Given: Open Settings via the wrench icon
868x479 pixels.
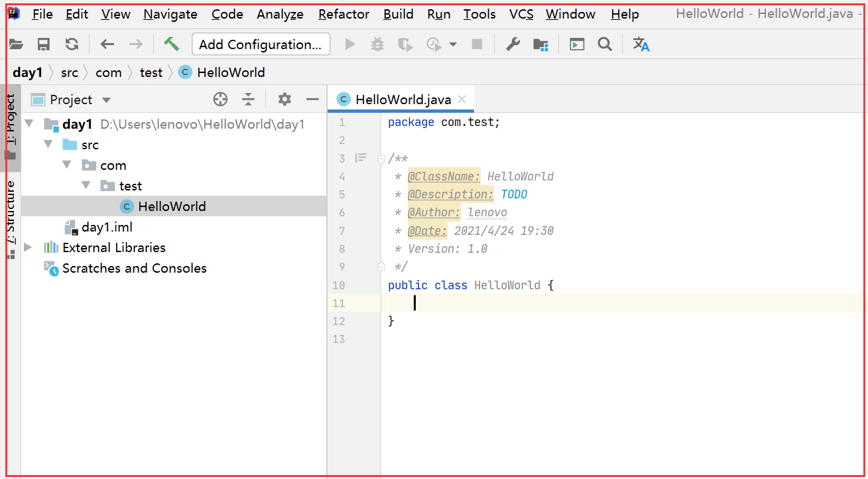Looking at the screenshot, I should click(x=513, y=44).
